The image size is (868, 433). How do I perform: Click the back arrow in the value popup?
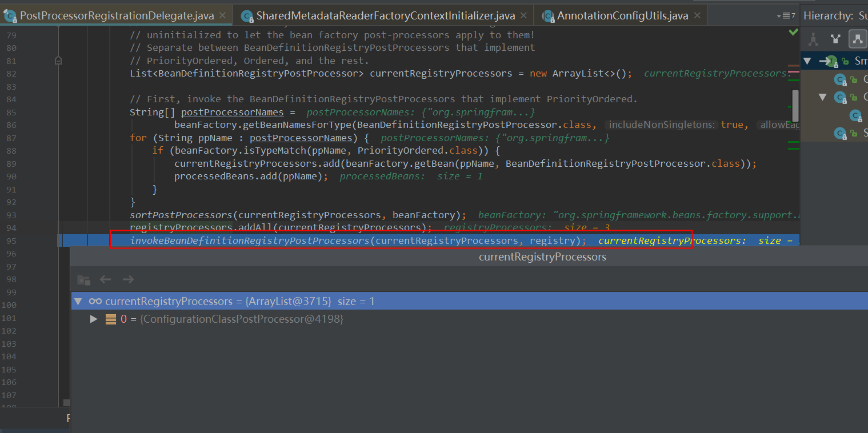(x=105, y=279)
